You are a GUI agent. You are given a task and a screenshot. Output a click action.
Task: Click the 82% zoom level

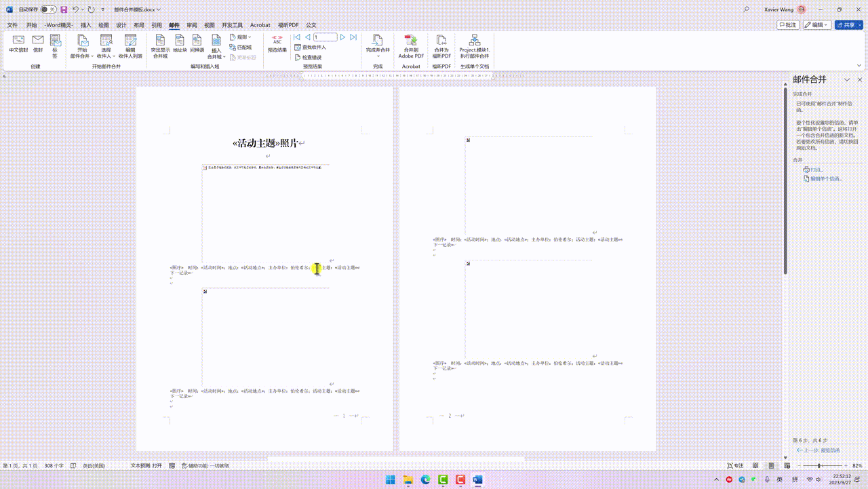[857, 466]
